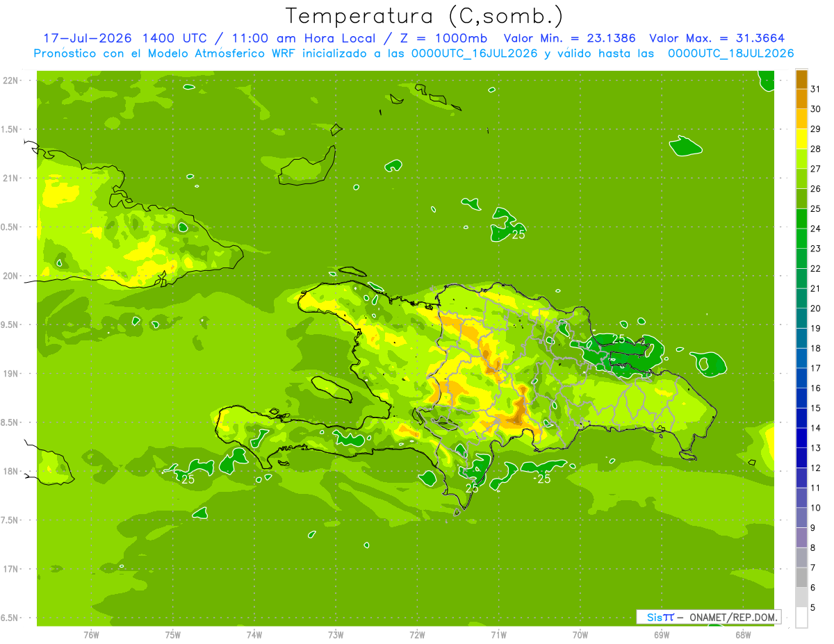Viewport: 834px width, 644px height.
Task: Click the "0.5N" latitude axis label
Action: coord(10,227)
